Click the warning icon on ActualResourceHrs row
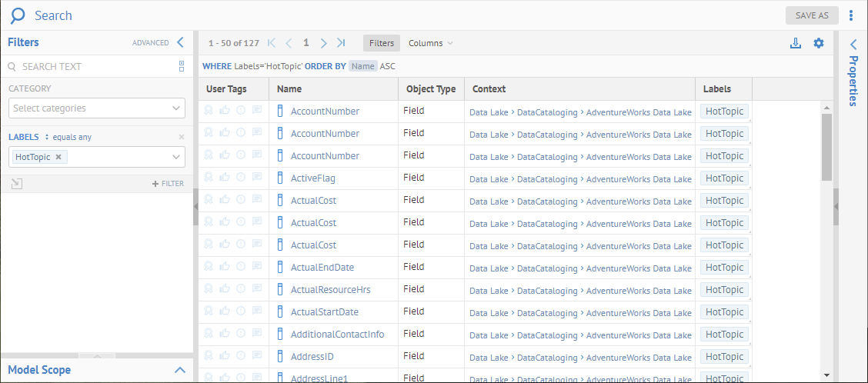 point(241,289)
